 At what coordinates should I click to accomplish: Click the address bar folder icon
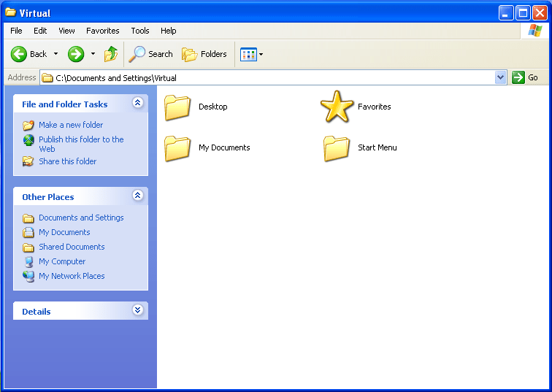pyautogui.click(x=47, y=78)
